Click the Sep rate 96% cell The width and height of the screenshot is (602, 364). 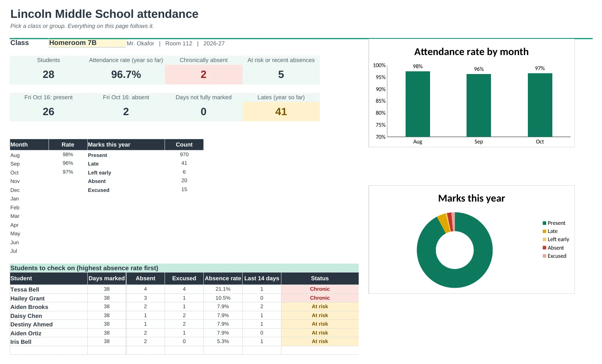68,163
